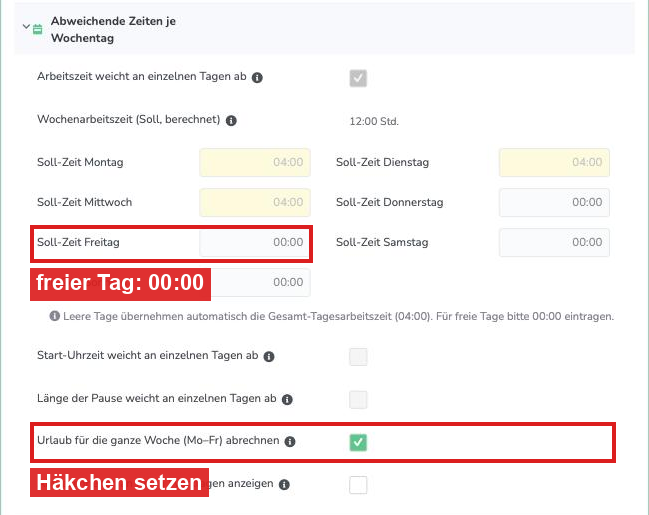This screenshot has width=649, height=515.
Task: Click info icon before Leere Tage hint text
Action: tap(55, 316)
